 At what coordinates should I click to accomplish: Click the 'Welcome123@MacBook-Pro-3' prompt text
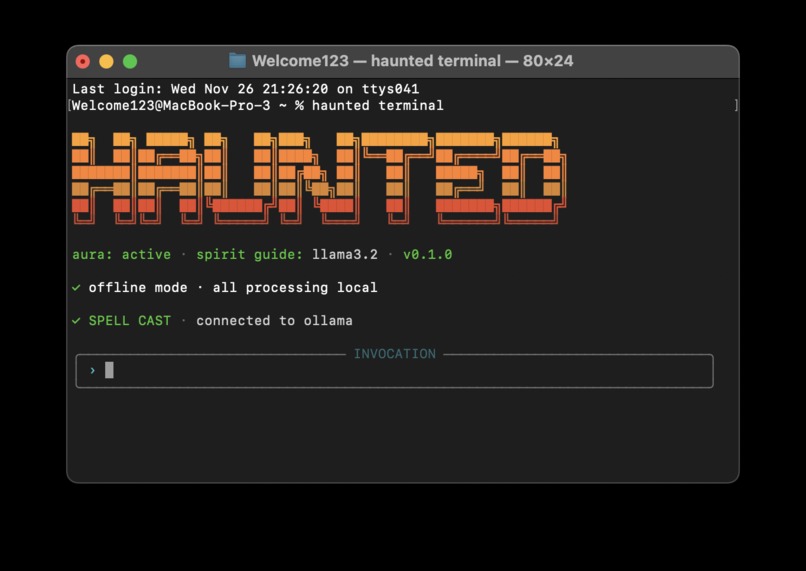pos(171,105)
